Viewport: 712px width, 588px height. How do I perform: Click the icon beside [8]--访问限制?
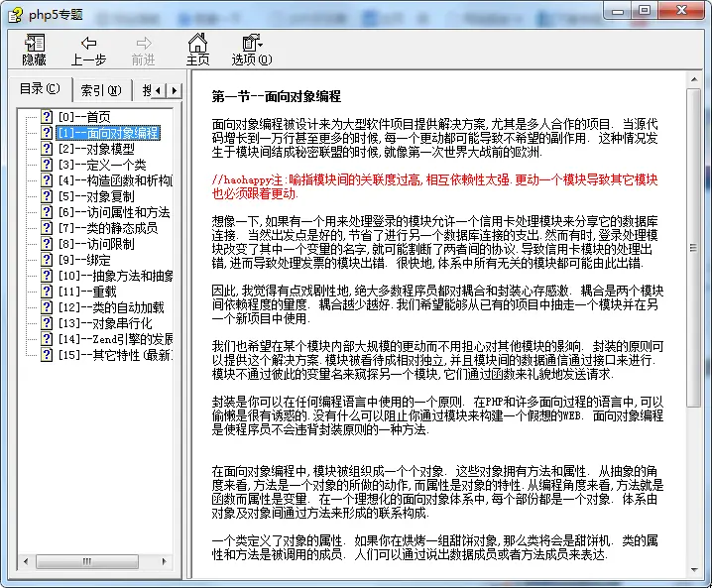click(x=47, y=244)
